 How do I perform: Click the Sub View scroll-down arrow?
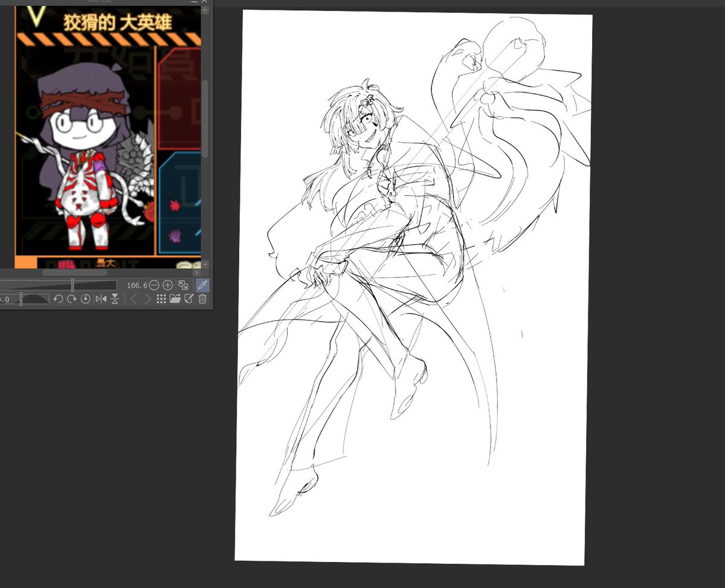tap(205, 265)
